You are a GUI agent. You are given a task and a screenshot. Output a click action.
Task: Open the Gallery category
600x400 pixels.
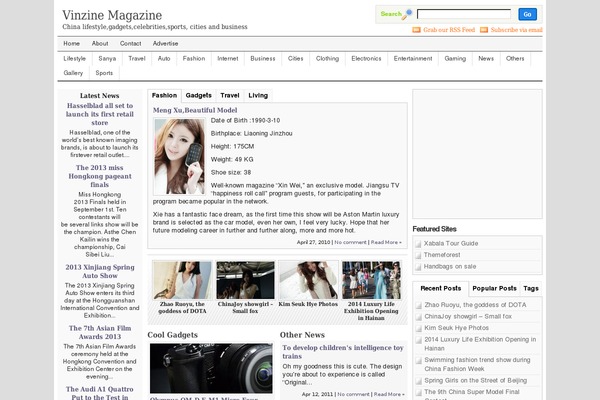73,73
